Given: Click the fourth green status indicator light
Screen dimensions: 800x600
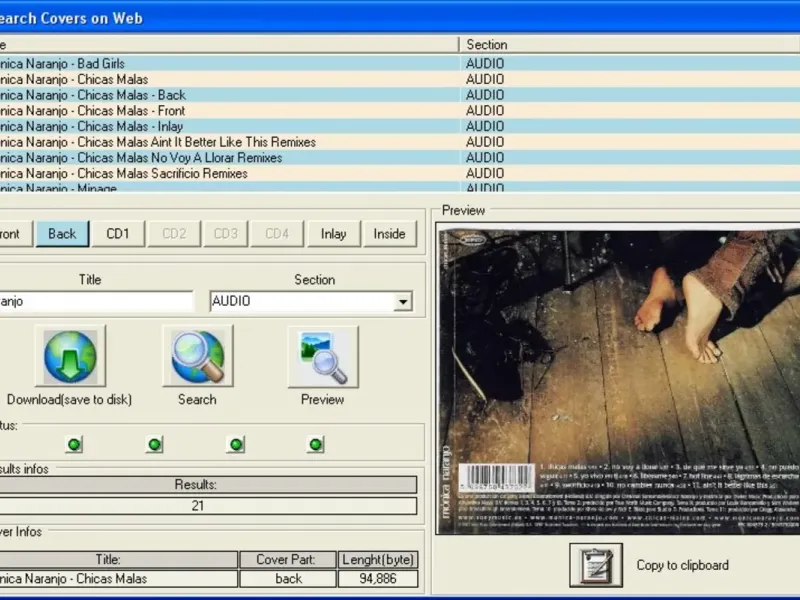Looking at the screenshot, I should (x=315, y=444).
